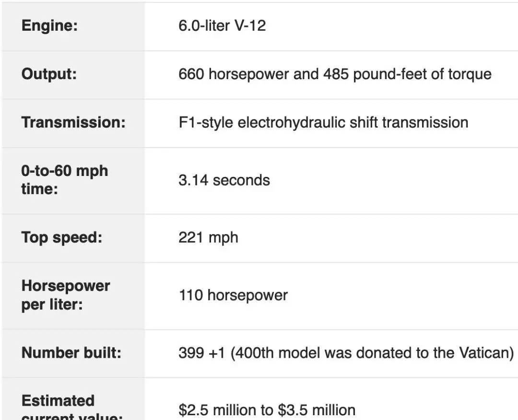Click the '$2.5 million to $3.5 million' value
Image resolution: width=518 pixels, height=420 pixels.
pos(267,410)
